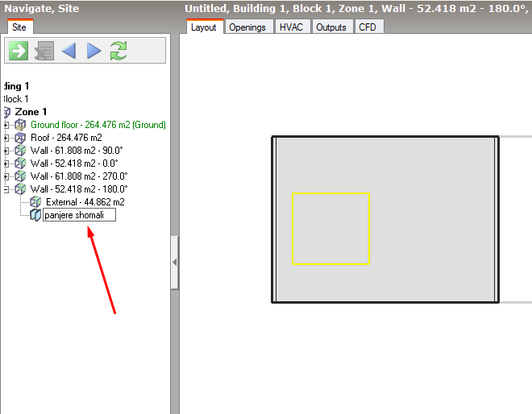The width and height of the screenshot is (532, 414).
Task: Click the window icon beside panjere shomali
Action: click(35, 215)
